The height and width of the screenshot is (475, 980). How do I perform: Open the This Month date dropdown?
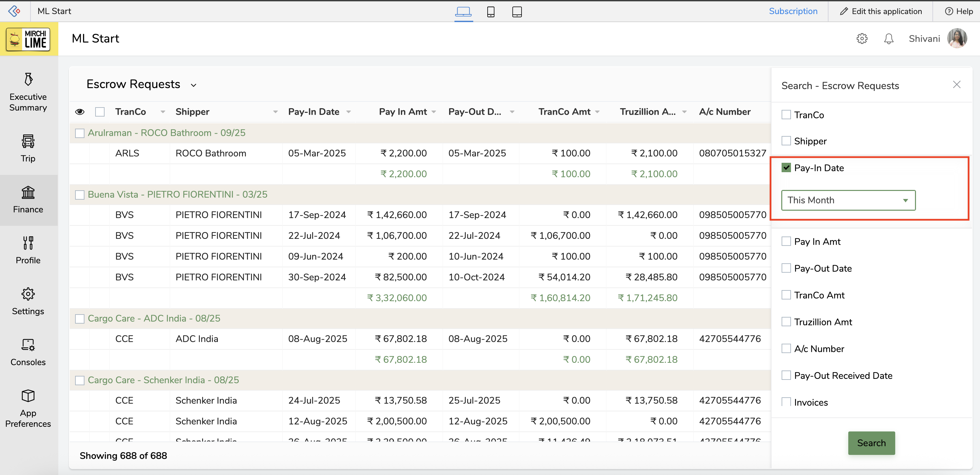[848, 200]
